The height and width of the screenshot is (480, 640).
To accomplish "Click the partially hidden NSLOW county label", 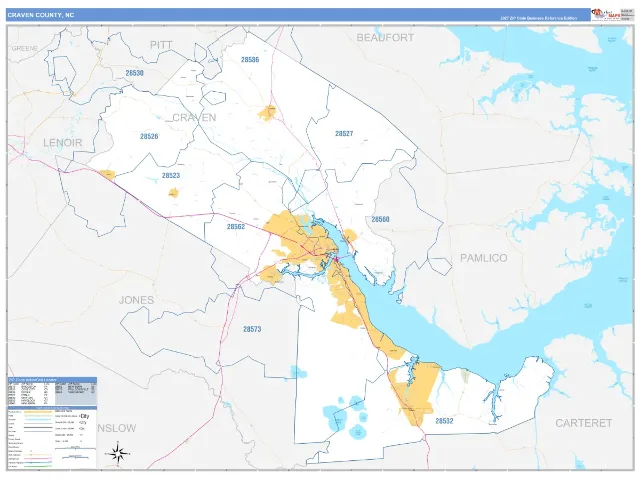I will point(117,428).
